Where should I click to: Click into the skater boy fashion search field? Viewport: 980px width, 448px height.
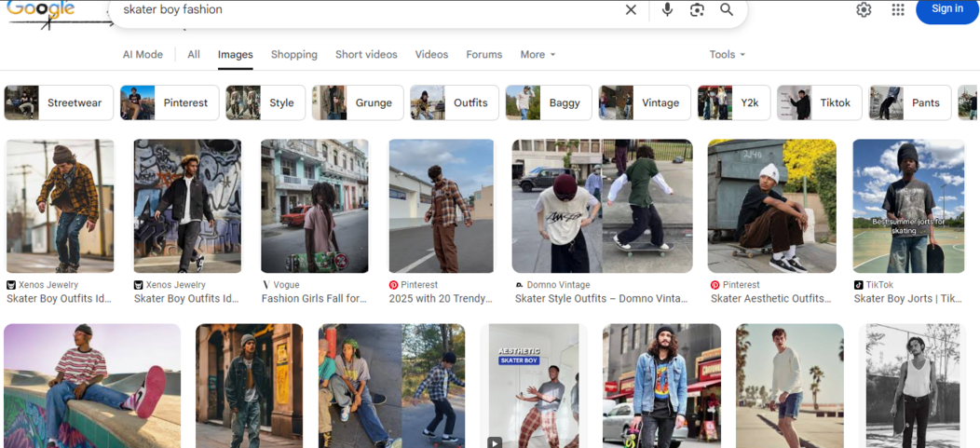[363, 10]
